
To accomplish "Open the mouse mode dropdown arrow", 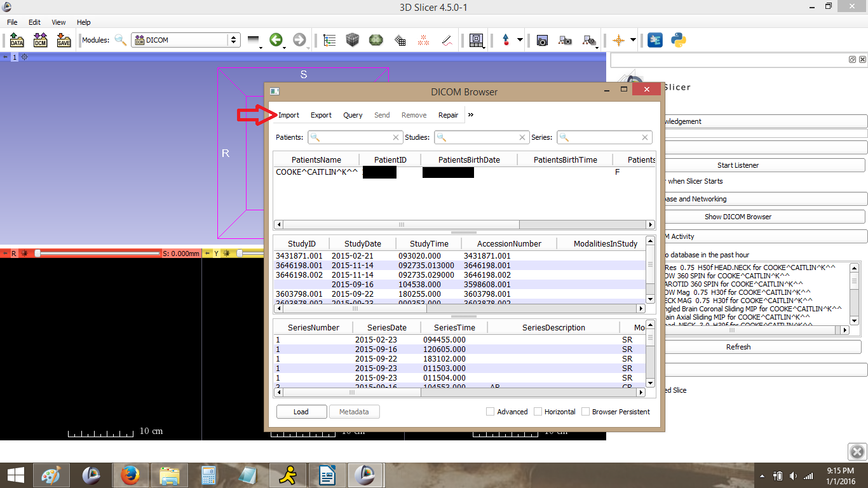I will point(520,40).
